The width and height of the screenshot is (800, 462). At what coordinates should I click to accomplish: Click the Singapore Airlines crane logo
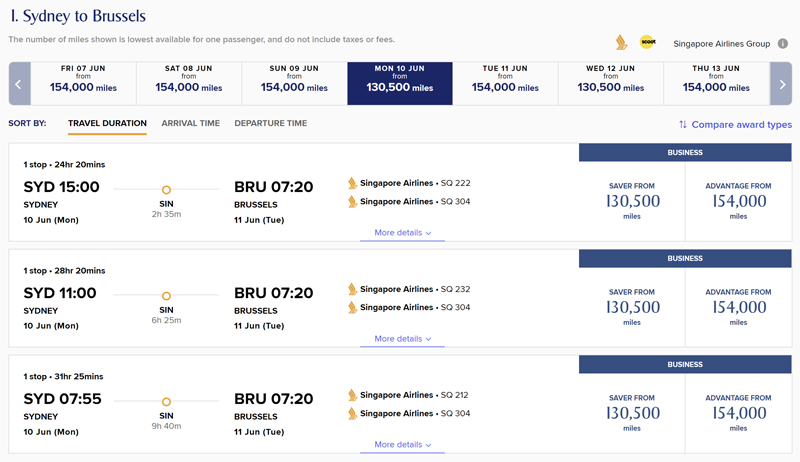click(x=621, y=42)
